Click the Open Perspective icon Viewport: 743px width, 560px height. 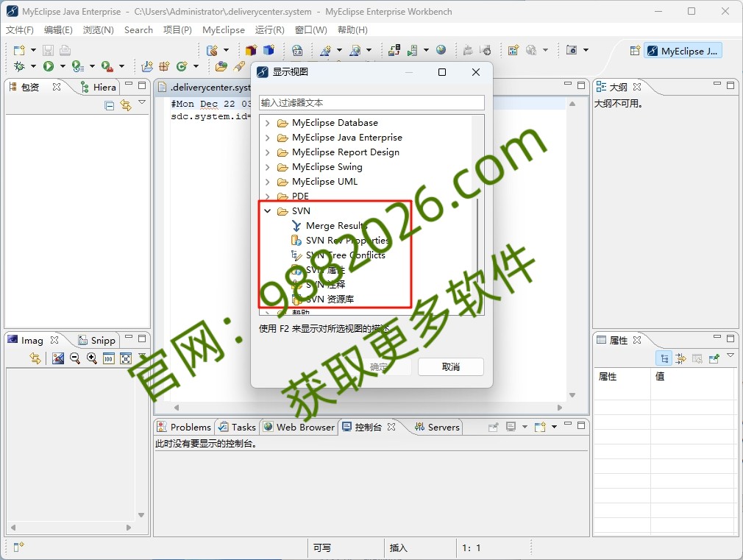tap(635, 51)
